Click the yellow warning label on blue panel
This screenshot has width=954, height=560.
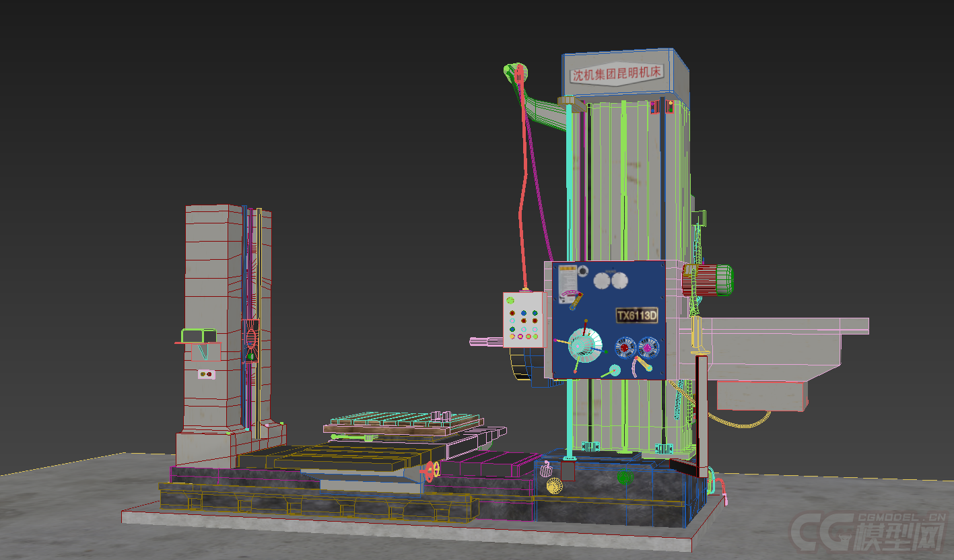[x=568, y=277]
